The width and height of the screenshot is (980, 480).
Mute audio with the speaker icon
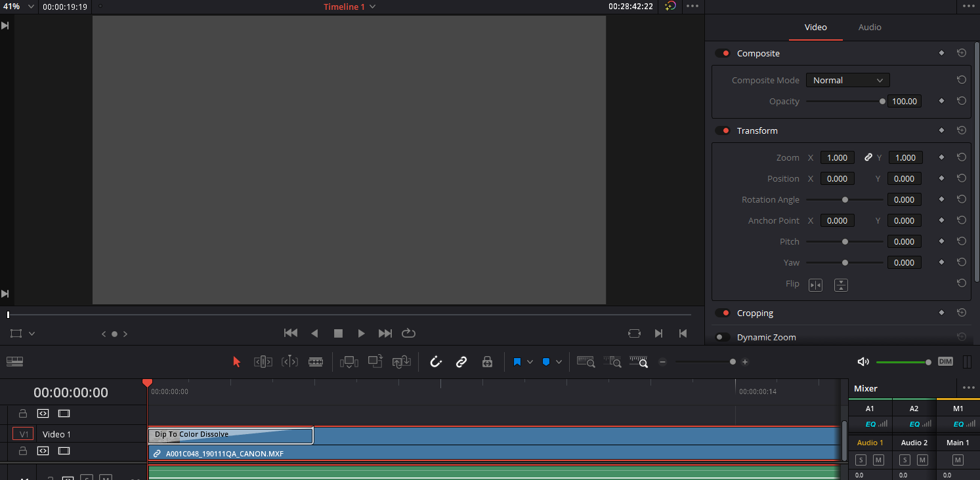[x=863, y=361]
